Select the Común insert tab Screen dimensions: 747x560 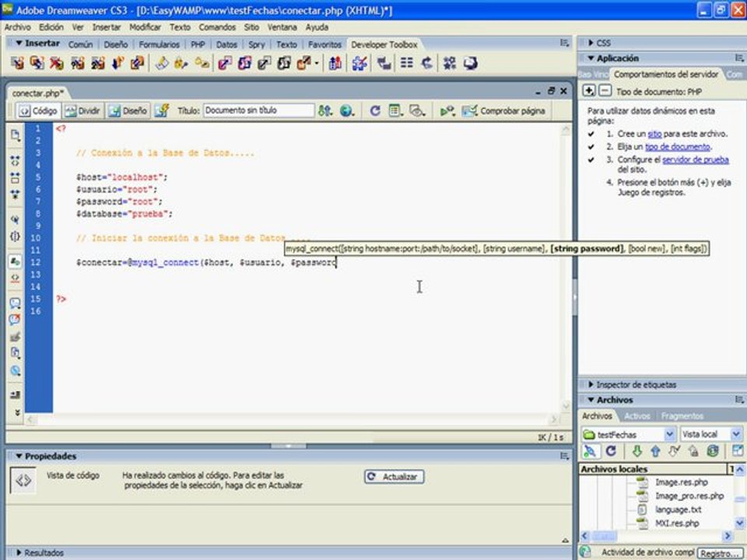(x=80, y=44)
